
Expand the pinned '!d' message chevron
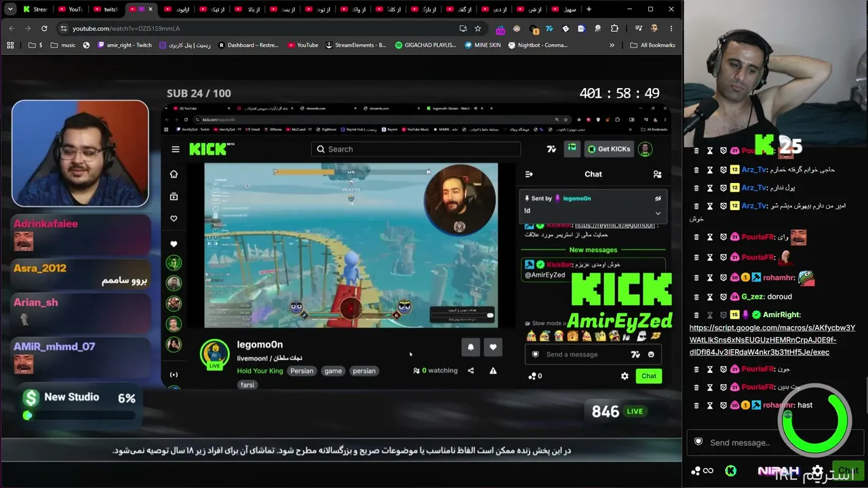click(x=658, y=213)
